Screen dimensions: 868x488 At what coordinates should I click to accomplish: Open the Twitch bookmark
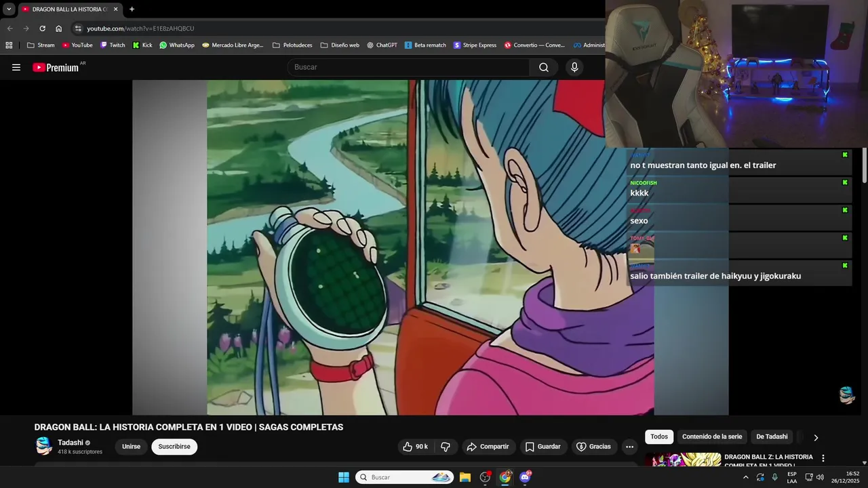pyautogui.click(x=113, y=45)
